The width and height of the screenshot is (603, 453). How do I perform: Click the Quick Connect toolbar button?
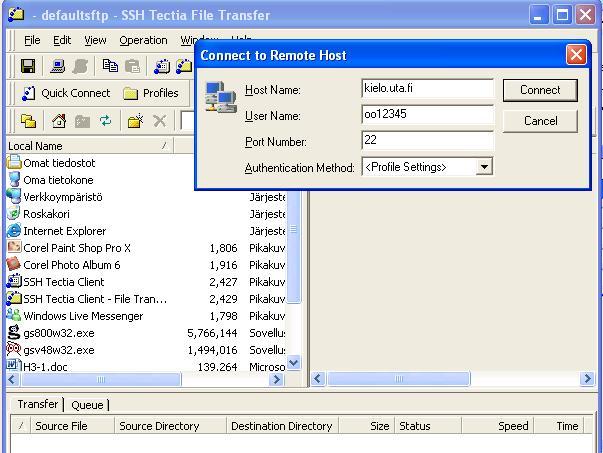tap(66, 93)
